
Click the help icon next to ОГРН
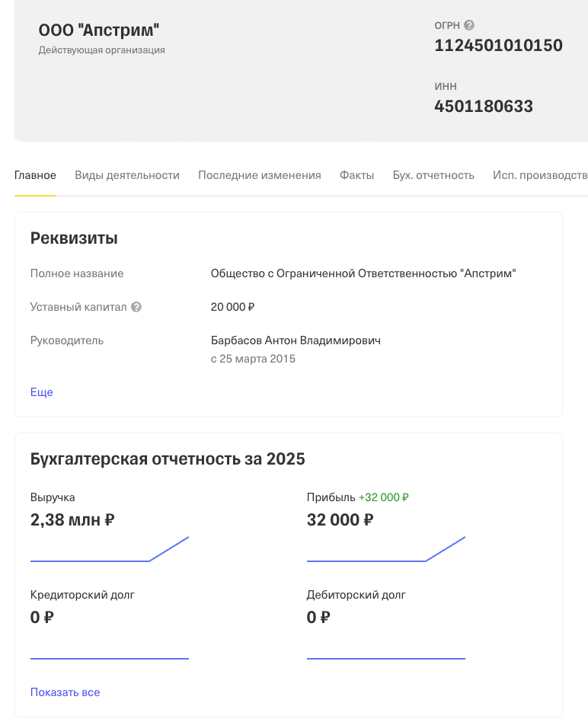pyautogui.click(x=468, y=25)
